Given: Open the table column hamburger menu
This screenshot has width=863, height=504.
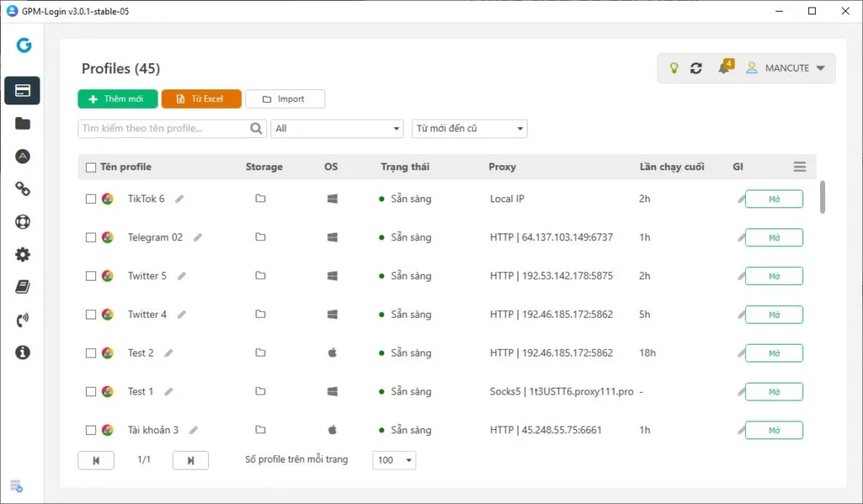Looking at the screenshot, I should coord(800,167).
